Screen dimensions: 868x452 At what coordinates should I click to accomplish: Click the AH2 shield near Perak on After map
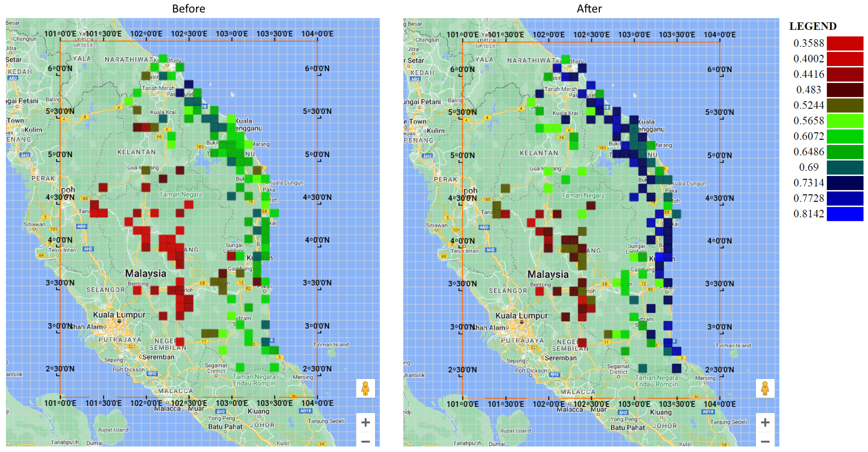click(x=427, y=156)
